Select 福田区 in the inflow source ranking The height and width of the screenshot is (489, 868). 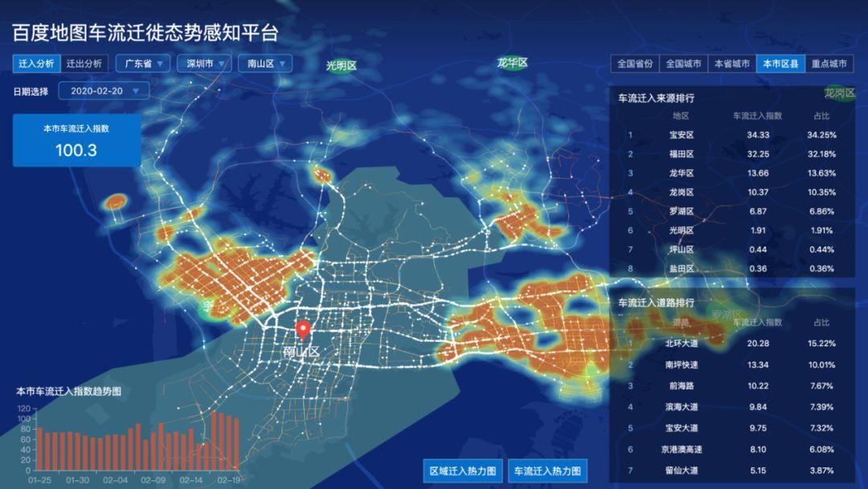[x=679, y=155]
